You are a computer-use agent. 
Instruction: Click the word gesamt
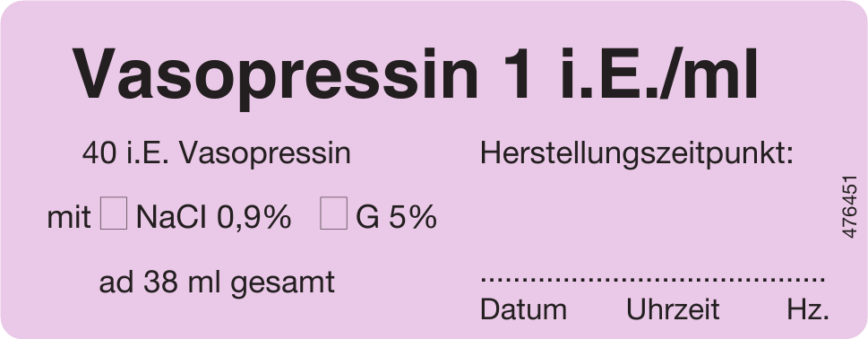coord(282,284)
